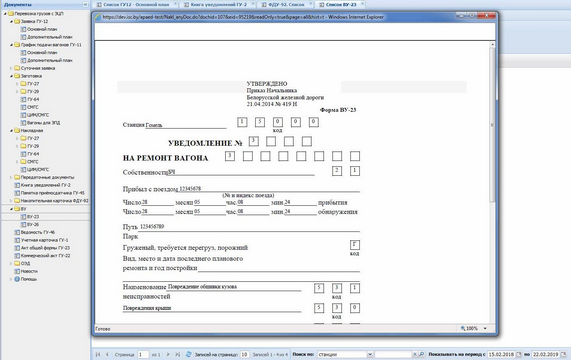Go to next page in pager

click(x=168, y=354)
